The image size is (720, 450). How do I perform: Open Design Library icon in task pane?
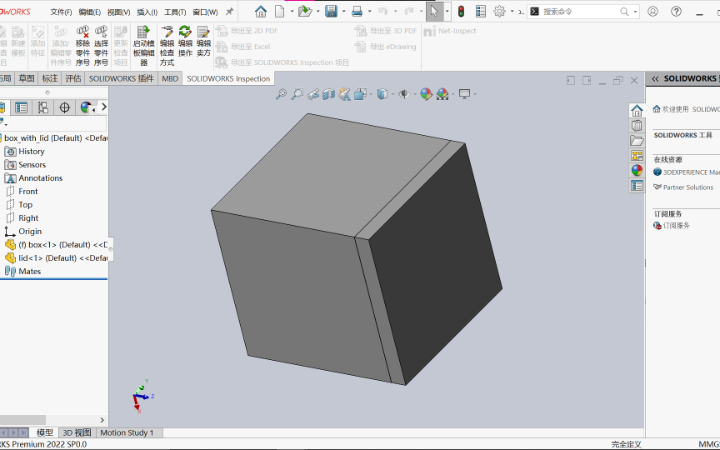click(x=636, y=125)
